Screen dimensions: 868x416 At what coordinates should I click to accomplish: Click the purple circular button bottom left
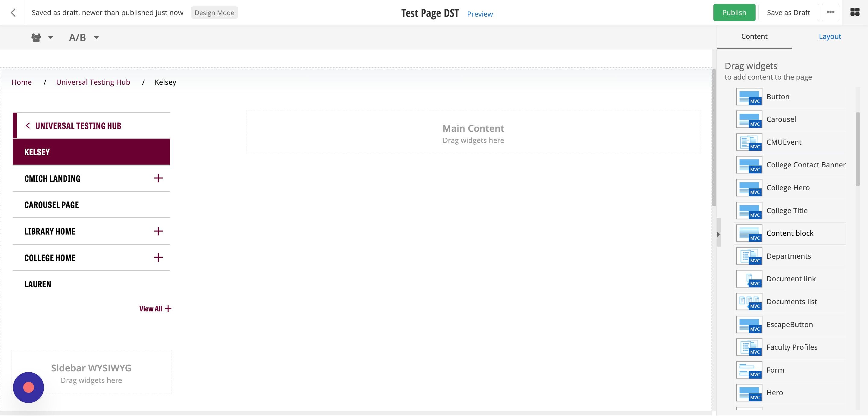[x=28, y=387]
